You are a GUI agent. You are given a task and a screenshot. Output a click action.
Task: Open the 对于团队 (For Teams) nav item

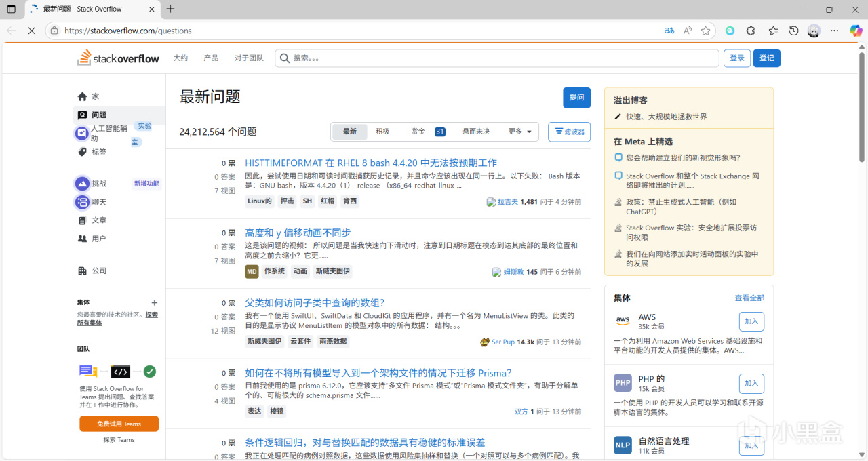(249, 58)
